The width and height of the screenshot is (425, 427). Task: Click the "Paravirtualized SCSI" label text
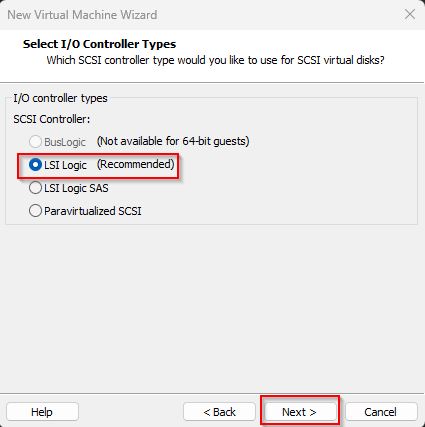point(93,211)
